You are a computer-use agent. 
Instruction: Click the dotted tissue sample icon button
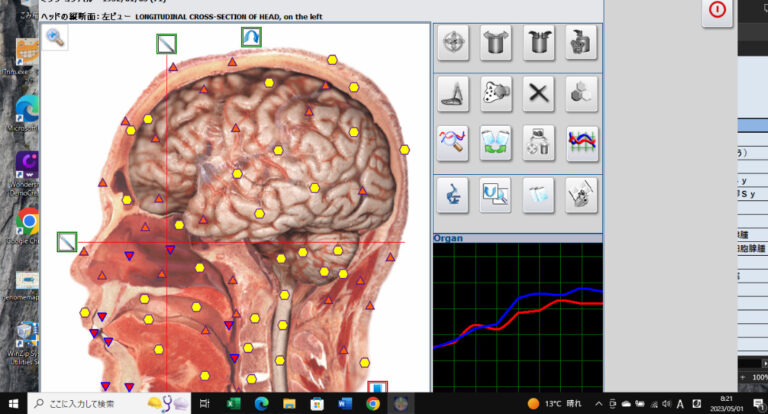[x=496, y=94]
